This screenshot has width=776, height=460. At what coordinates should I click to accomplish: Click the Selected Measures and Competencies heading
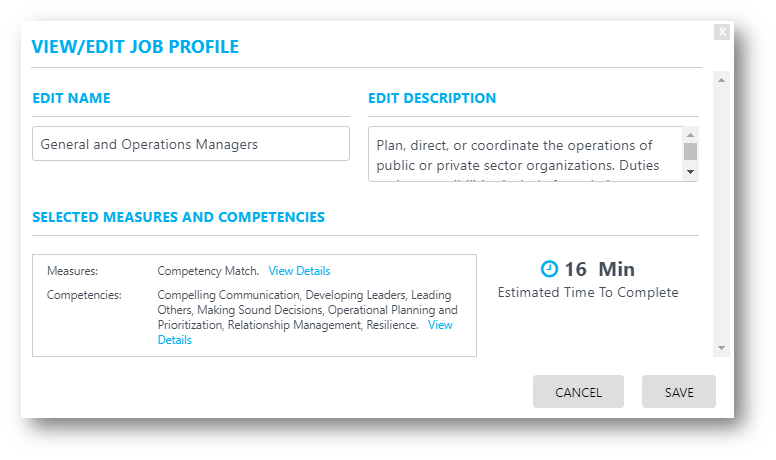pos(179,217)
